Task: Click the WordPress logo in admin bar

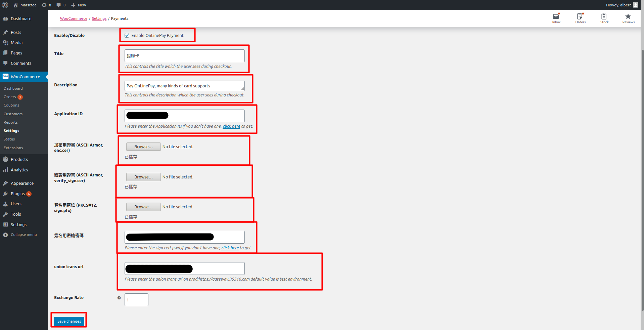Action: 5,5
